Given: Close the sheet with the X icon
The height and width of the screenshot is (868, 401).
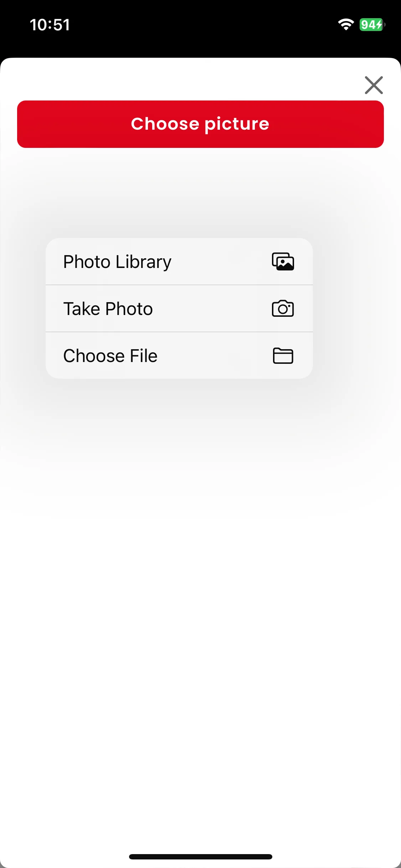Looking at the screenshot, I should coord(374,85).
